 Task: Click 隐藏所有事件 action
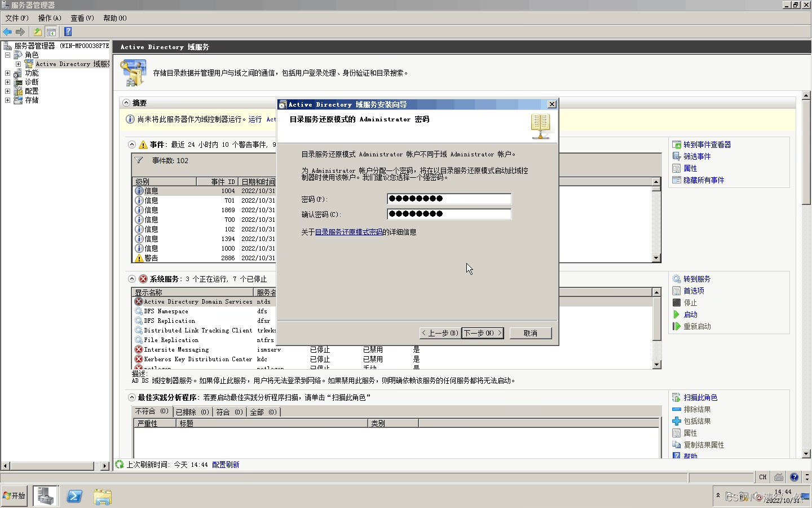click(704, 180)
